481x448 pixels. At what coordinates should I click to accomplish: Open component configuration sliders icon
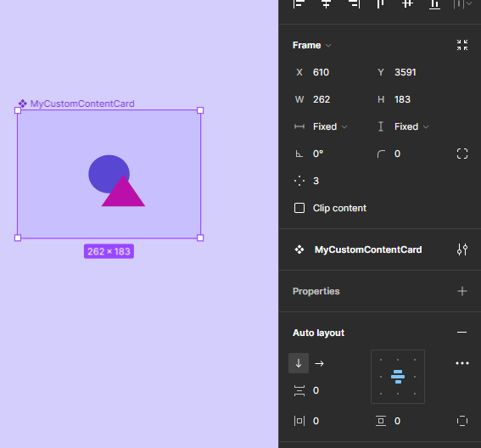coord(462,249)
